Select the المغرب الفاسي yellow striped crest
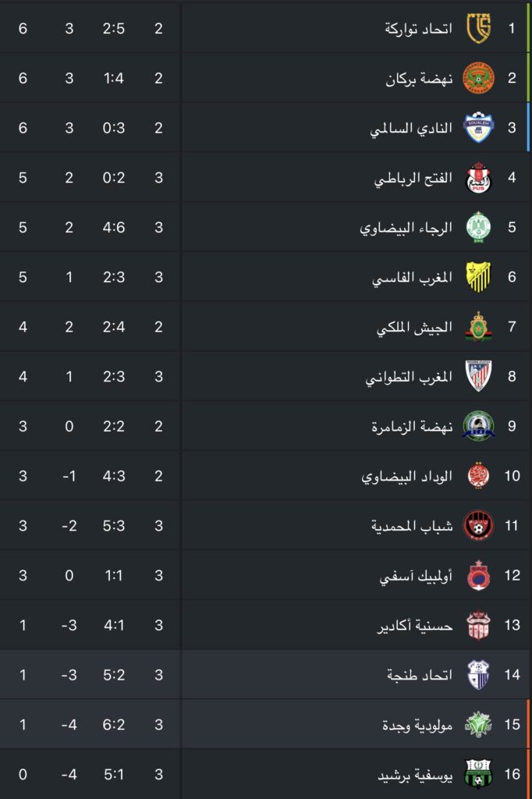Screen dimensions: 532x799 coord(478,277)
